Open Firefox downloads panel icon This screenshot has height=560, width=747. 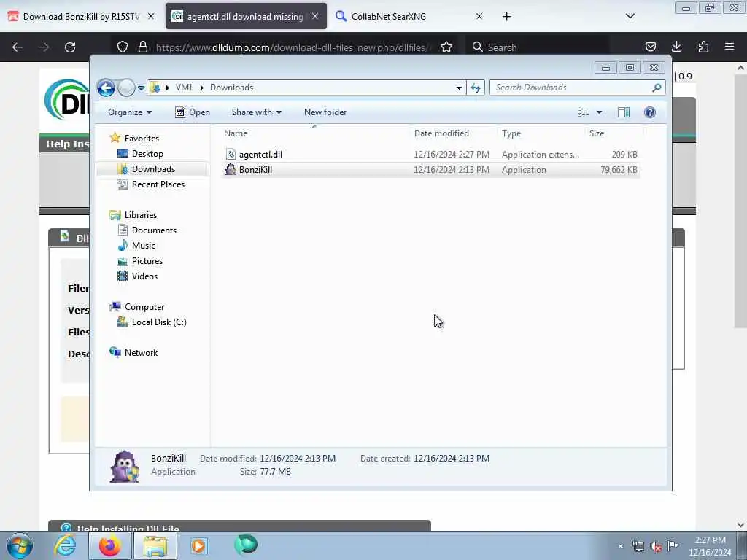(676, 47)
